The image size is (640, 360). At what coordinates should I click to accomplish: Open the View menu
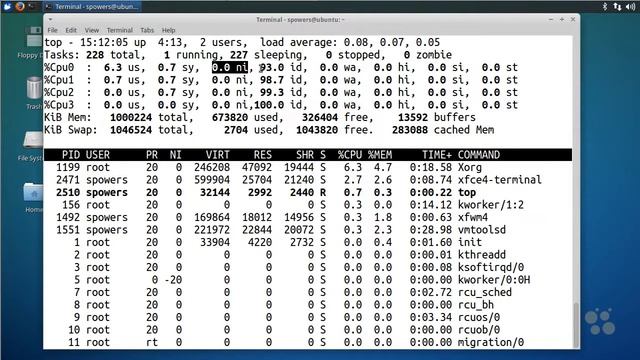click(x=92, y=30)
